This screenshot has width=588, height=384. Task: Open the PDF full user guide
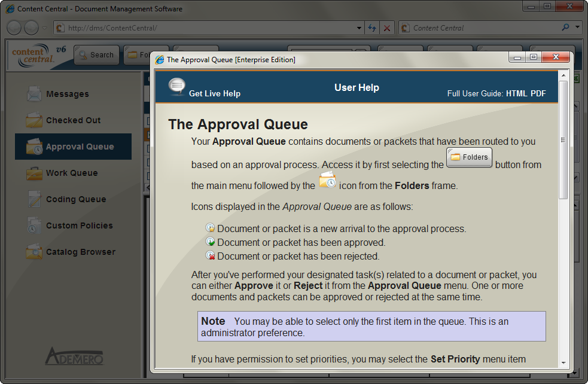click(538, 93)
